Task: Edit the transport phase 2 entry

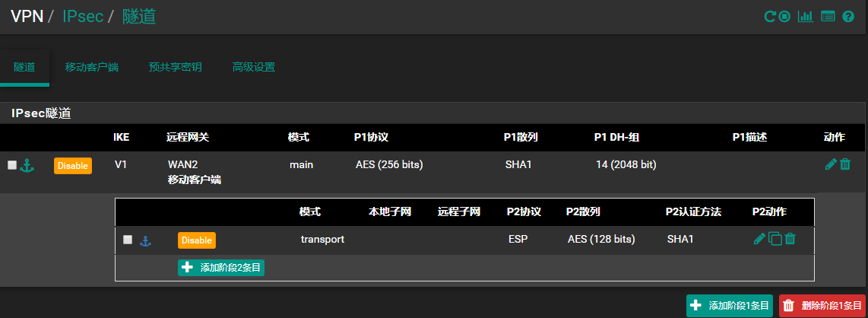Action: (759, 239)
